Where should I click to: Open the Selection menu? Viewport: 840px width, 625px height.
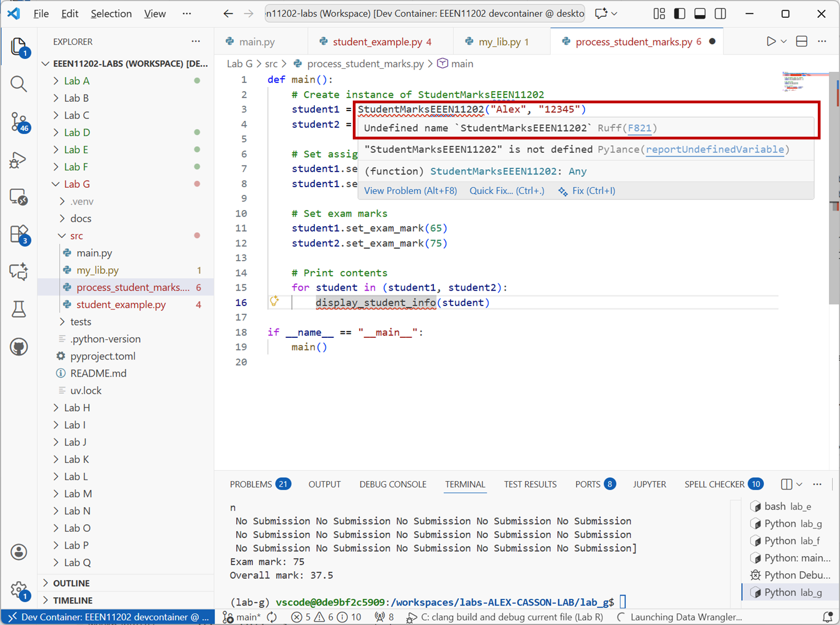coord(111,14)
